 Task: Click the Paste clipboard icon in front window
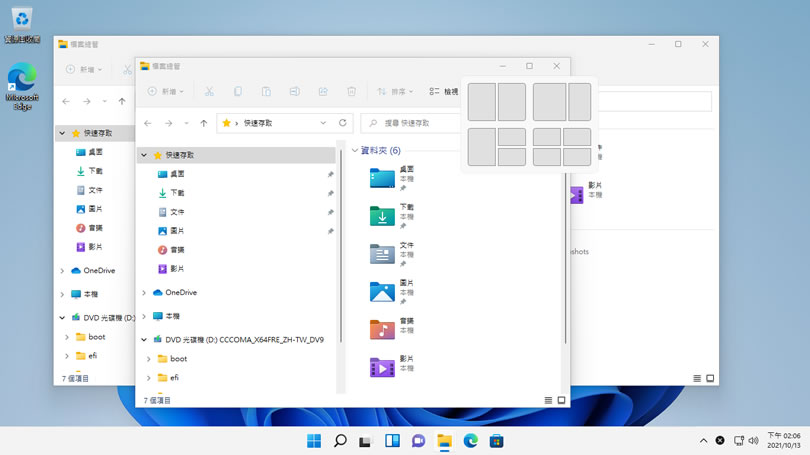click(266, 91)
